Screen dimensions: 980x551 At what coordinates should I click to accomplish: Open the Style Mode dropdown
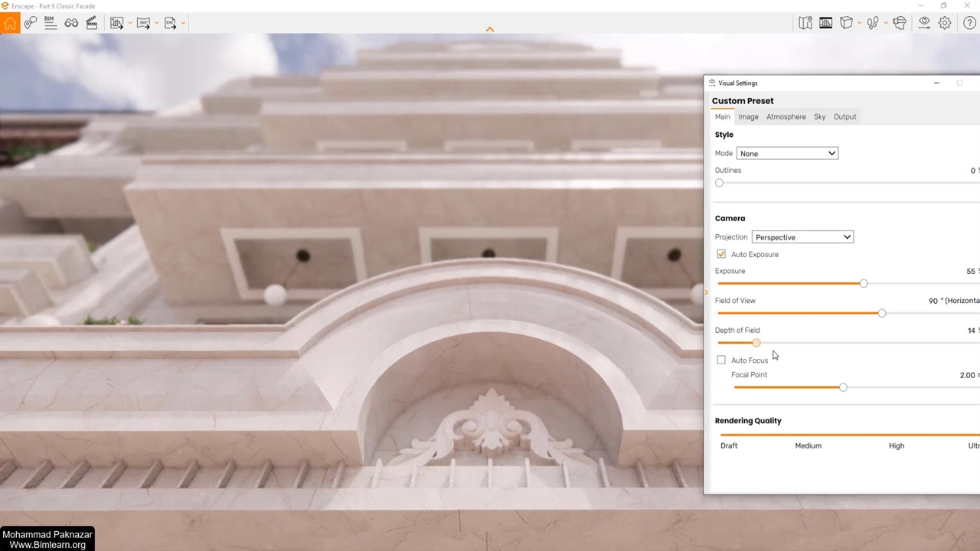(787, 154)
